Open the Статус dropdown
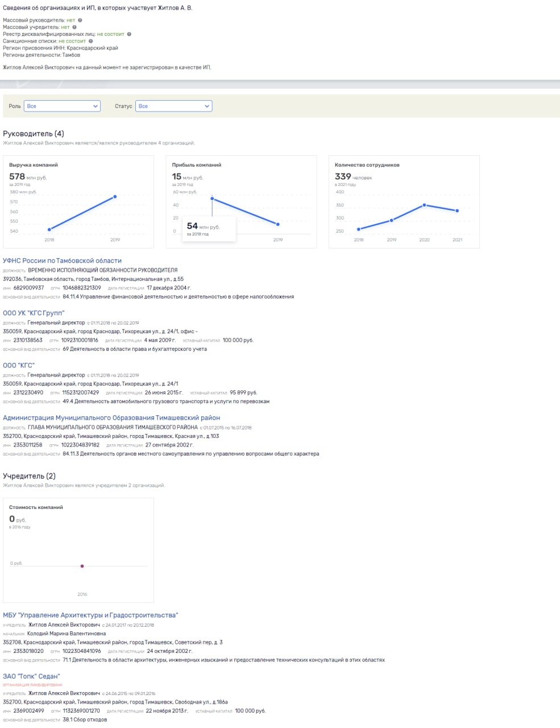560x728 pixels. pos(173,106)
